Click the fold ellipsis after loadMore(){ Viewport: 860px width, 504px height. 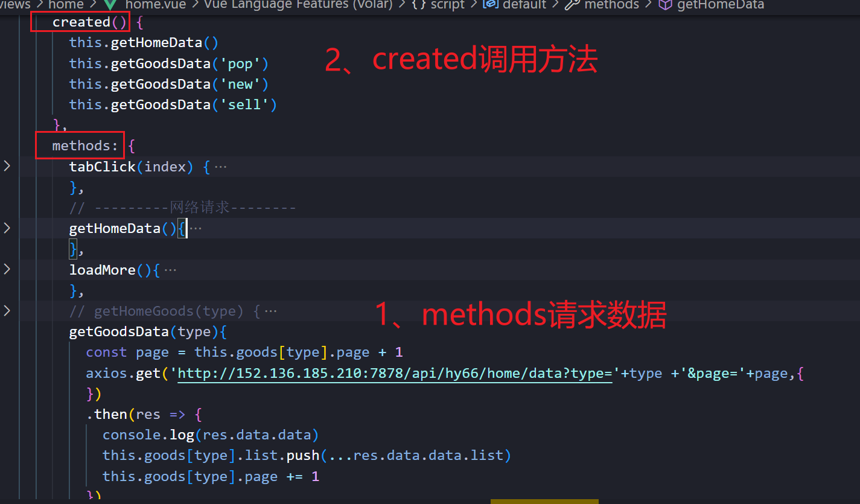pyautogui.click(x=171, y=270)
